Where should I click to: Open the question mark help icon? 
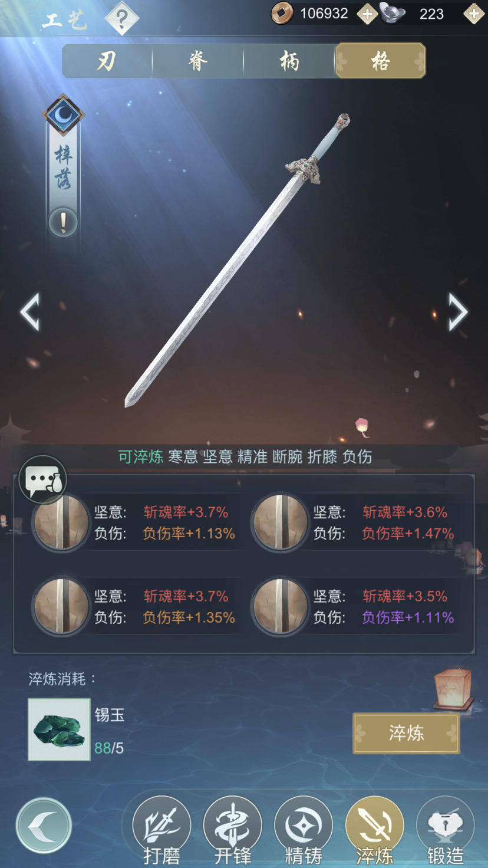point(122,18)
